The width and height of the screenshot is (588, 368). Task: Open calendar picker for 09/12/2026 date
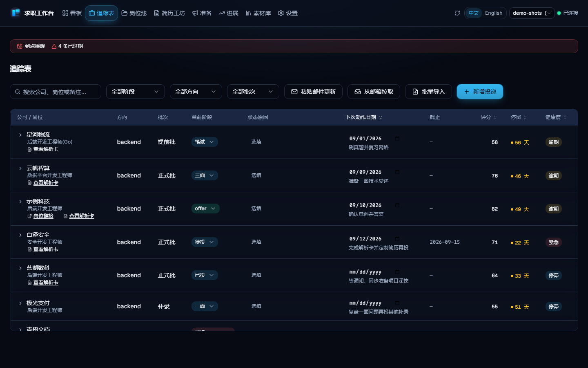[397, 239]
